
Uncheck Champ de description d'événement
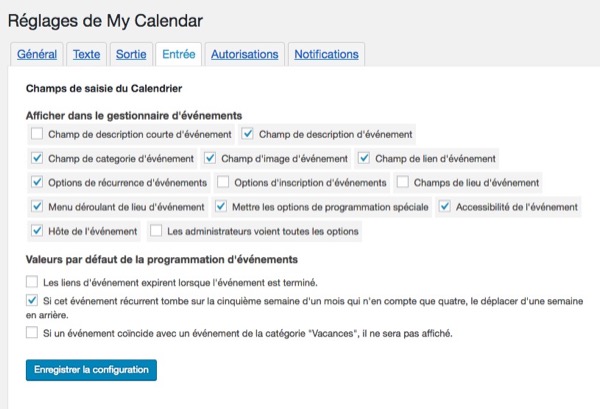pos(248,134)
